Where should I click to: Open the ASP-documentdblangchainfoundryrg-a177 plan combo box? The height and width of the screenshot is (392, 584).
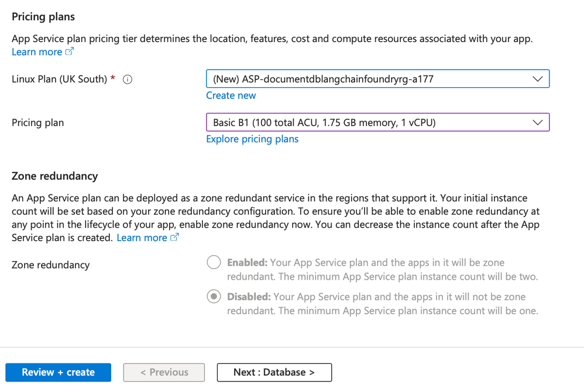pyautogui.click(x=369, y=79)
